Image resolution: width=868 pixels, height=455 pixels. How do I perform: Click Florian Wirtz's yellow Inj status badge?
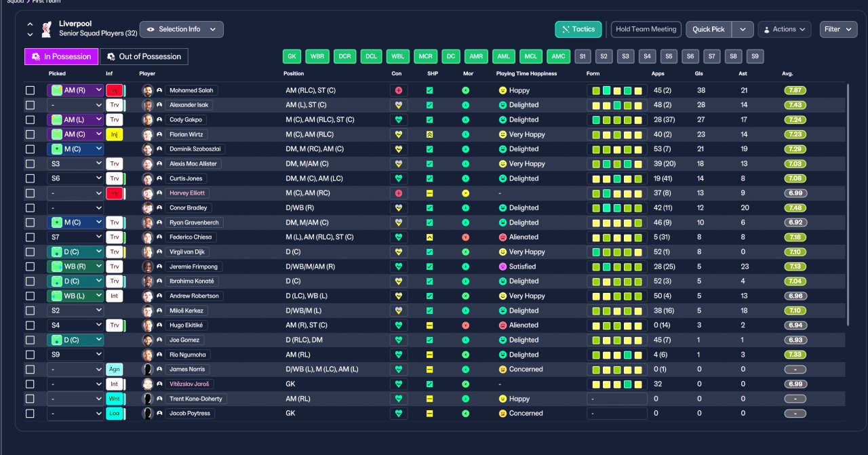click(115, 134)
